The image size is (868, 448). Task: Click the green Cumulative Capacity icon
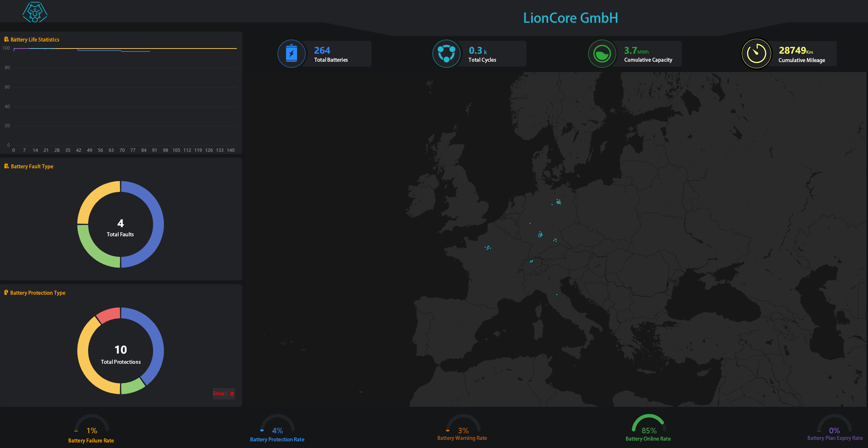point(602,54)
